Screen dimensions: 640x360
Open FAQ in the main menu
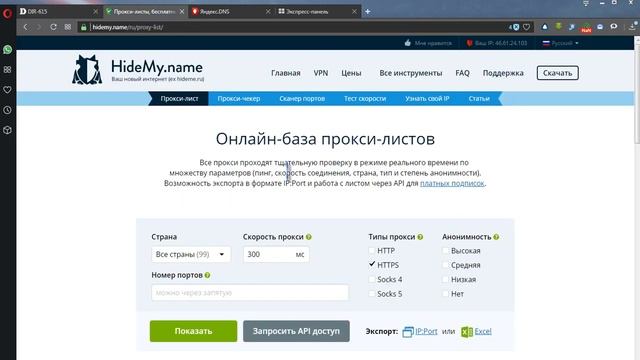pyautogui.click(x=462, y=73)
